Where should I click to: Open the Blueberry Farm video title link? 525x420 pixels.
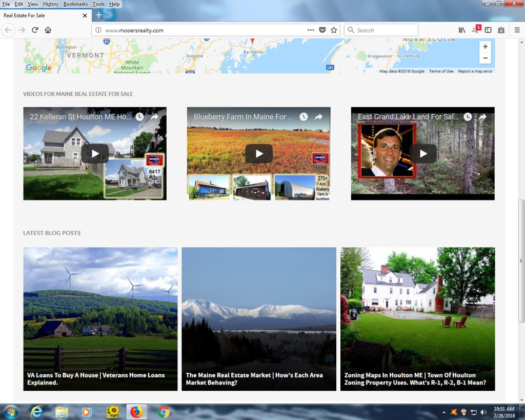point(243,117)
